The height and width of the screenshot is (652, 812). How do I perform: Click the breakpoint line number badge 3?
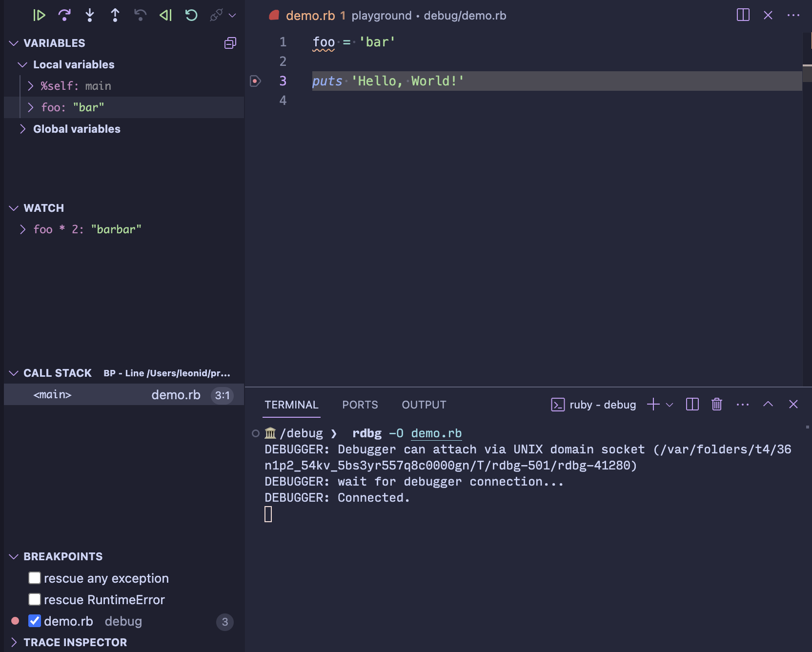225,622
